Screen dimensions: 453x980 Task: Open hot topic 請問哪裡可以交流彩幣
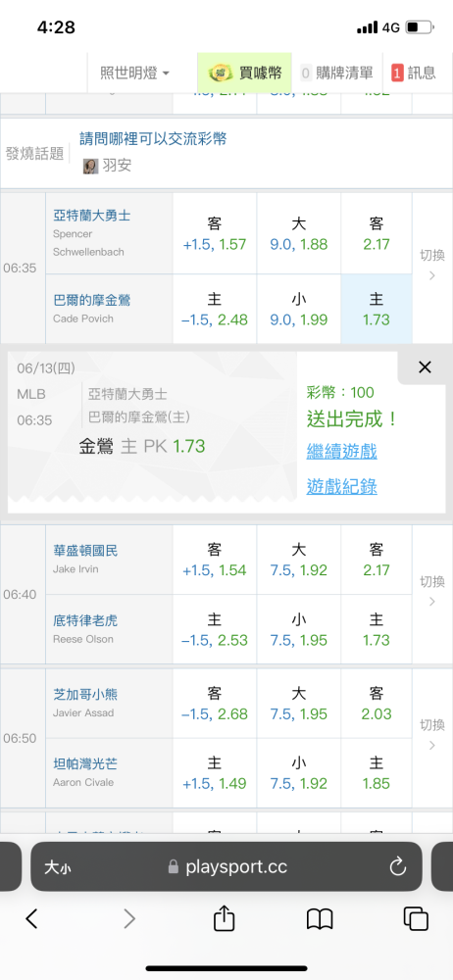(x=153, y=139)
